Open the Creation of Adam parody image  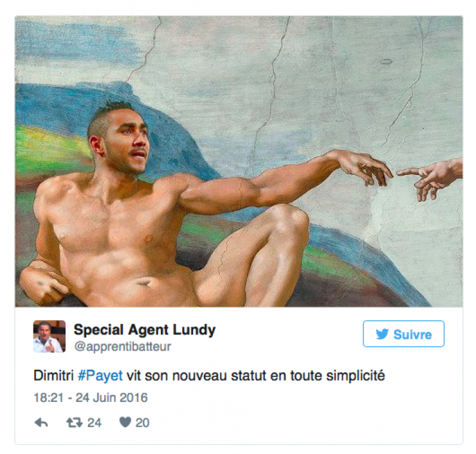coord(239,161)
